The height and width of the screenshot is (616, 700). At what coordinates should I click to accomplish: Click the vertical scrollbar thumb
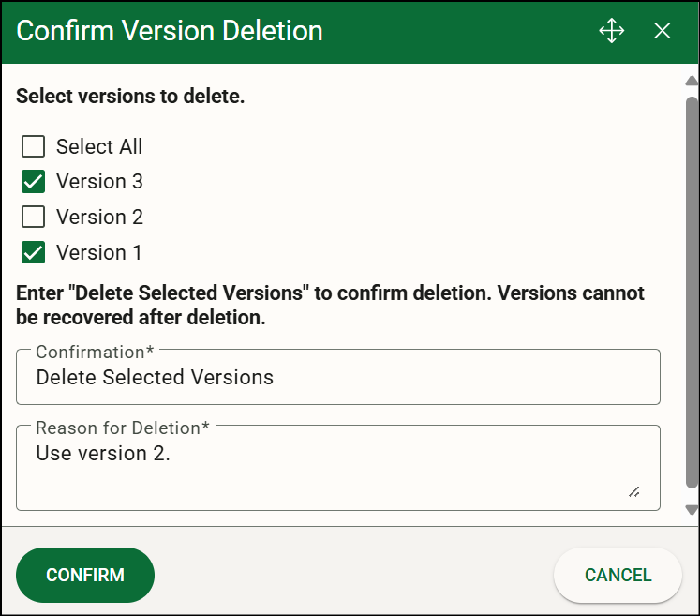pyautogui.click(x=692, y=293)
